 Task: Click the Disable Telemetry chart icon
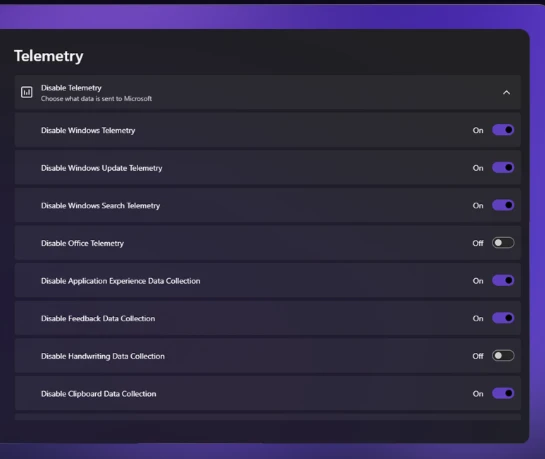(27, 92)
